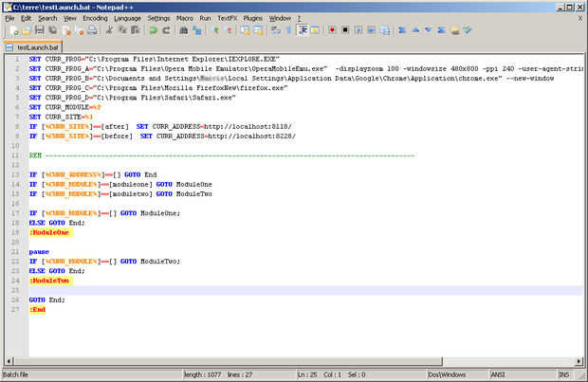Save the current file via toolbar
This screenshot has height=382, width=588.
40,30
